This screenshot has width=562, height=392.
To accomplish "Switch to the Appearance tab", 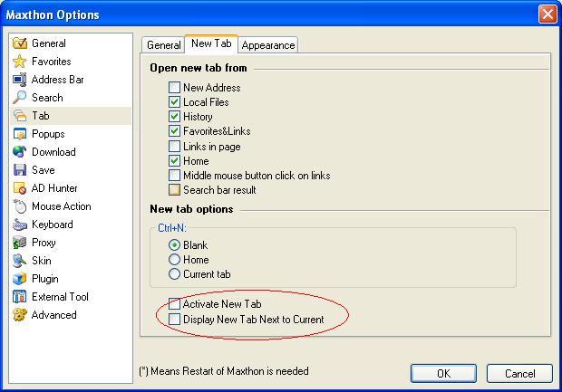I will 268,45.
